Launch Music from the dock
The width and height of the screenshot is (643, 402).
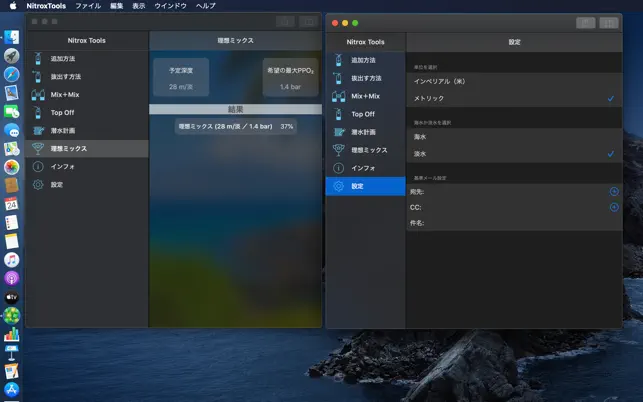pyautogui.click(x=11, y=260)
